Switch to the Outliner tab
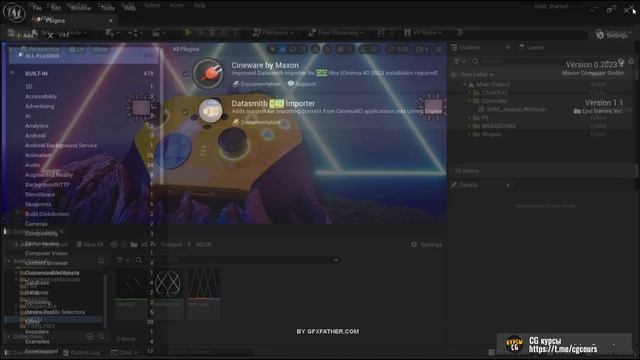The height and width of the screenshot is (360, 640). tap(466, 48)
